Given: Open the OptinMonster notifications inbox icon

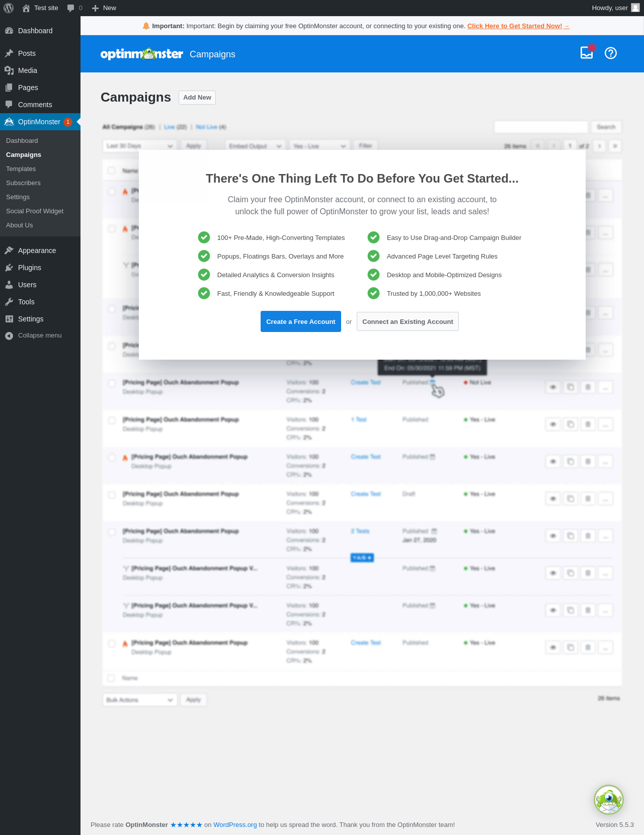Looking at the screenshot, I should tap(587, 52).
